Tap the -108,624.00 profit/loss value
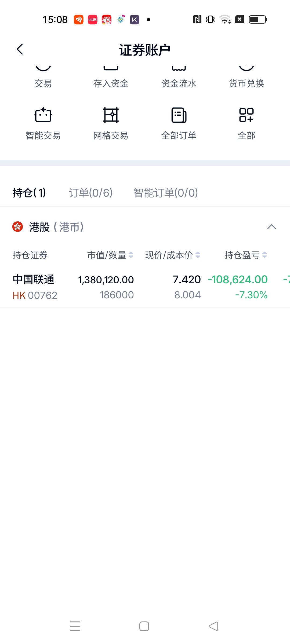This screenshot has height=644, width=290. coord(238,280)
